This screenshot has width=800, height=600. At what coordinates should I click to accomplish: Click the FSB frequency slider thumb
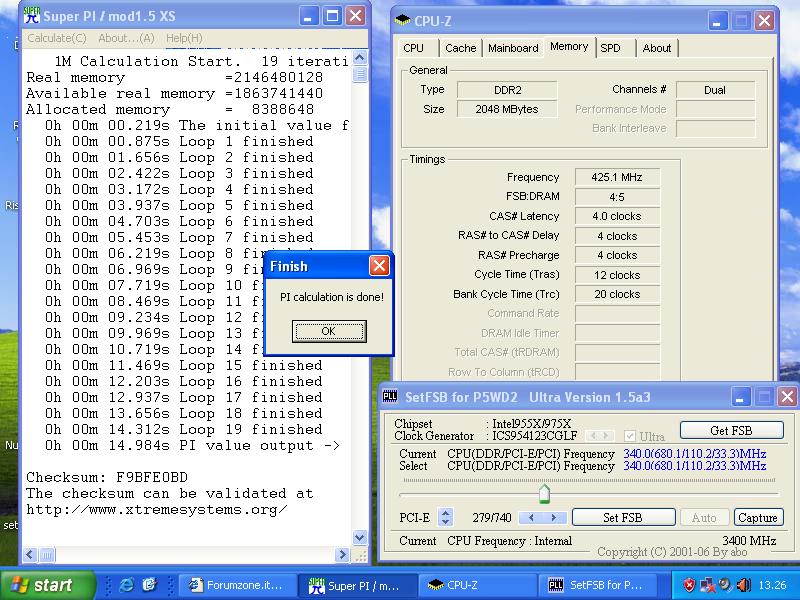point(544,493)
